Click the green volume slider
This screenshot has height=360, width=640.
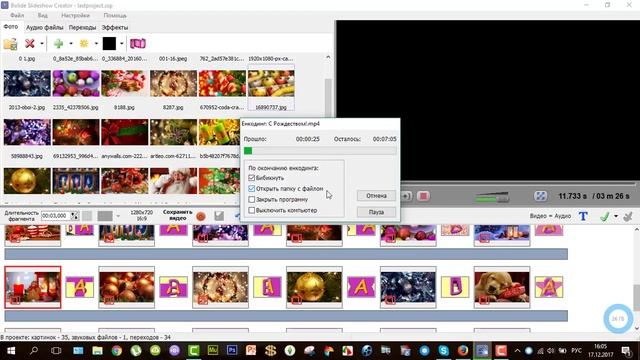click(492, 197)
